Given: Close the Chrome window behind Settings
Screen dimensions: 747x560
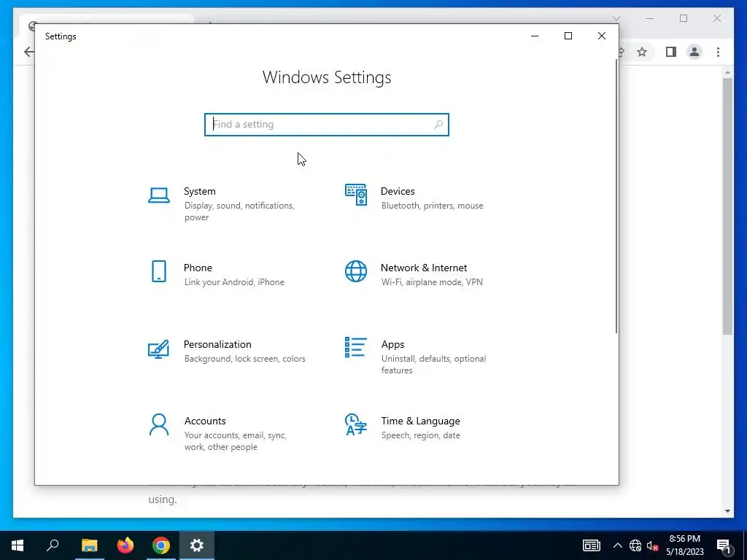Looking at the screenshot, I should coord(717,18).
